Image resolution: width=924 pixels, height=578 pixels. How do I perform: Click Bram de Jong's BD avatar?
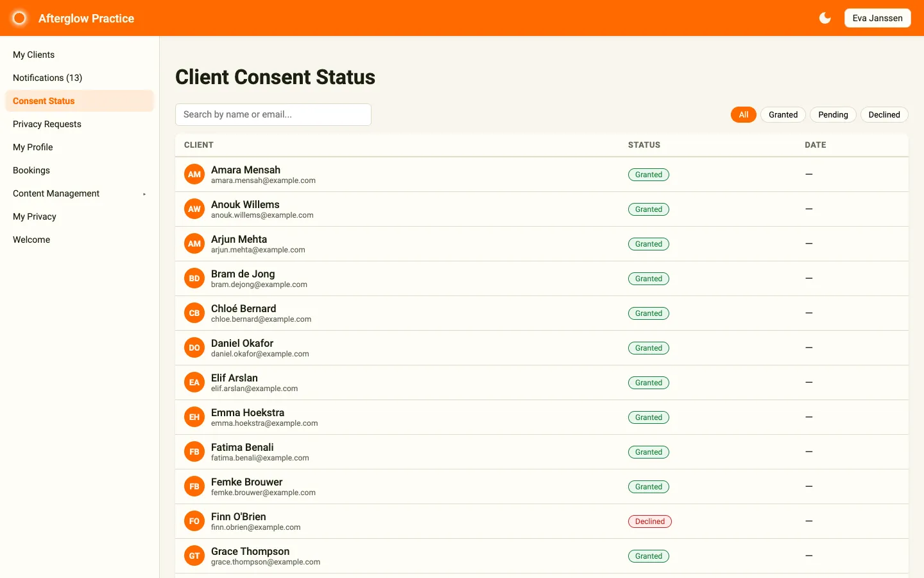click(x=194, y=278)
